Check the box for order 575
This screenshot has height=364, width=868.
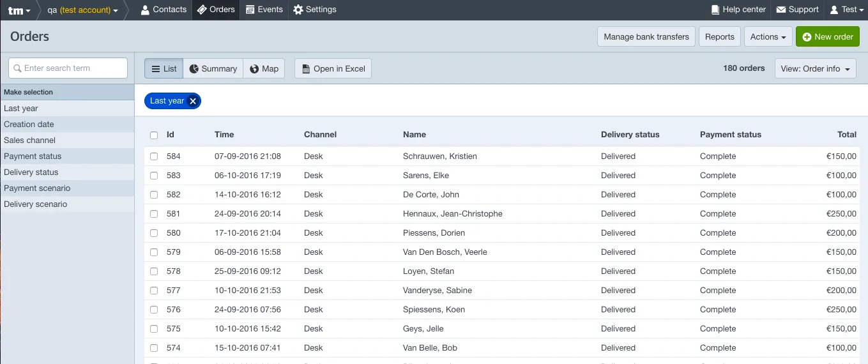[x=154, y=329]
